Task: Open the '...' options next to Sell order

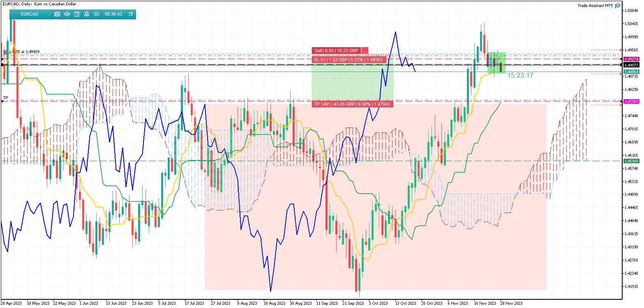Action: (x=365, y=51)
